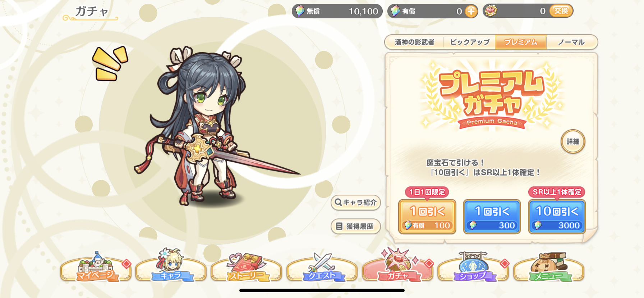Switch to the ピックアップ tab
The height and width of the screenshot is (298, 644).
469,42
